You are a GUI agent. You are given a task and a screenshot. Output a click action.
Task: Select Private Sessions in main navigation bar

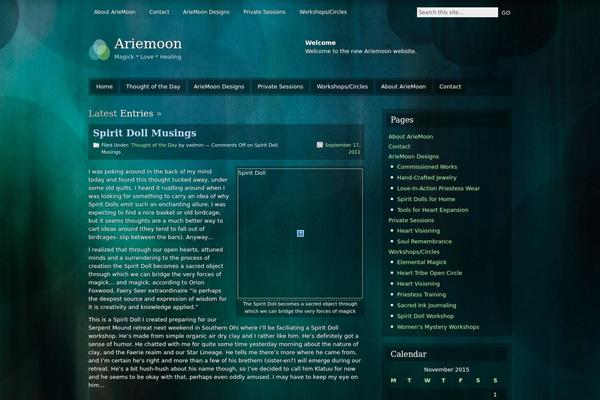pyautogui.click(x=280, y=87)
